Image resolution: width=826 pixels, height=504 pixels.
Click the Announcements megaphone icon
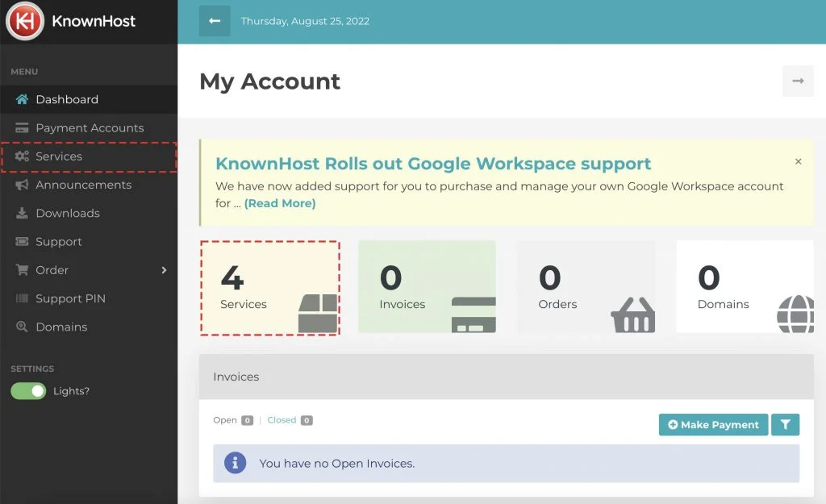22,185
